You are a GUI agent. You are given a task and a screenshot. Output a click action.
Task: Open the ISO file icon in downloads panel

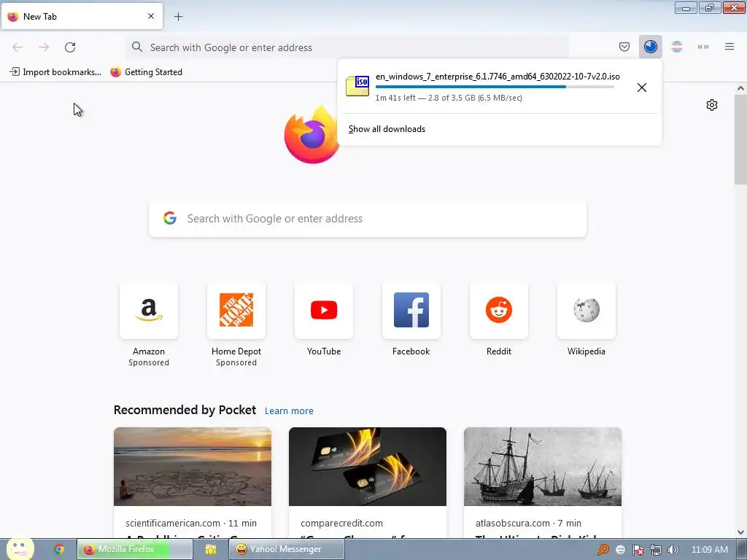click(x=357, y=86)
